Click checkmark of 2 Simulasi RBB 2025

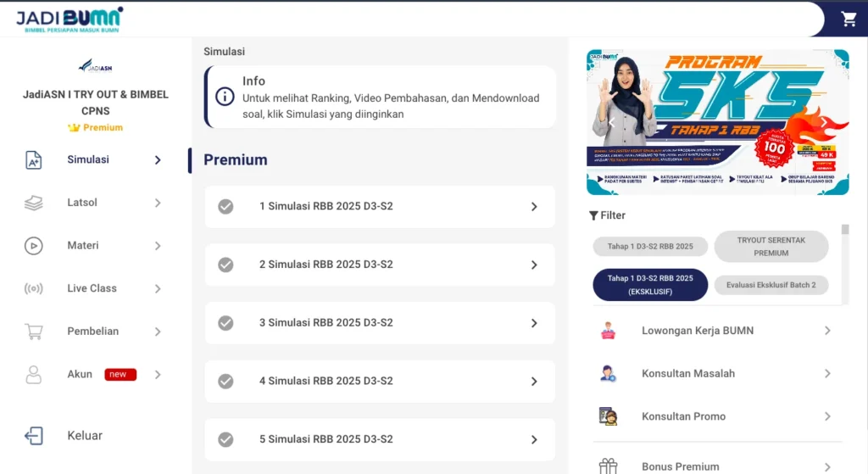(225, 265)
